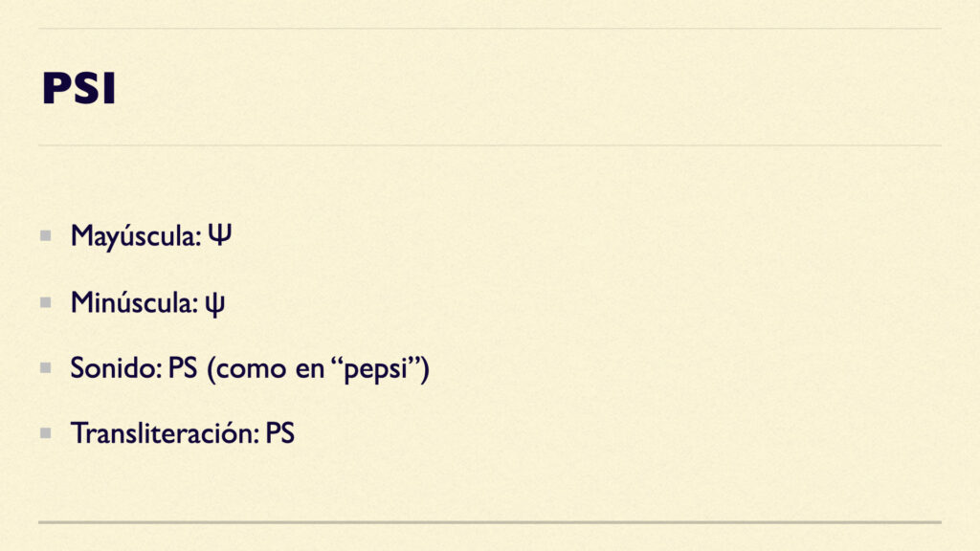
Task: Click the divider line below the PSI title
Action: tap(489, 145)
